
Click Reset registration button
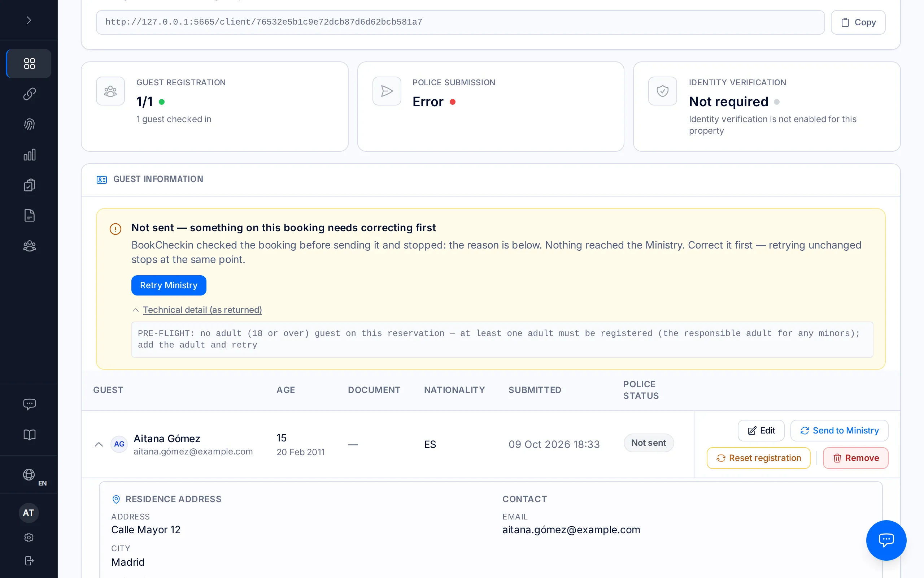[x=758, y=458]
